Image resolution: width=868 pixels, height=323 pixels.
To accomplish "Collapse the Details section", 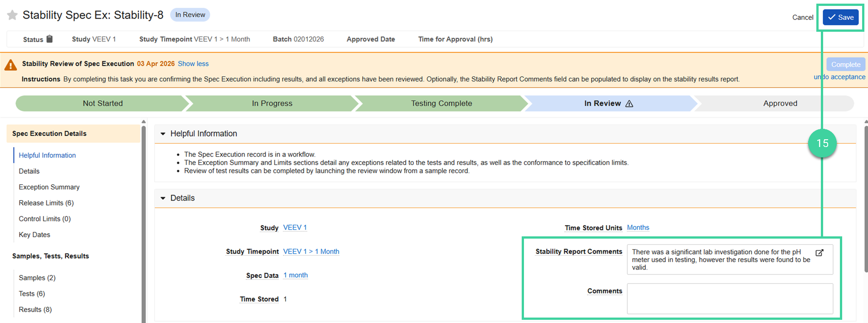I will click(163, 198).
